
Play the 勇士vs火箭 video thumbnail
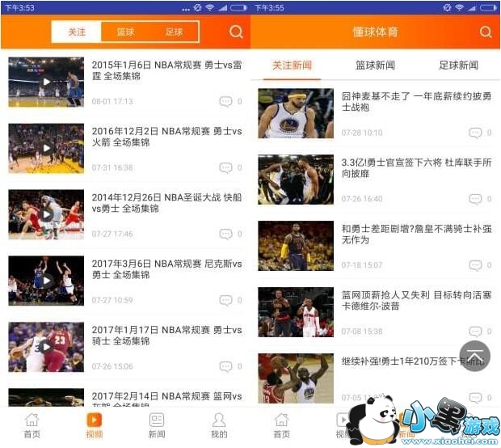click(x=46, y=148)
